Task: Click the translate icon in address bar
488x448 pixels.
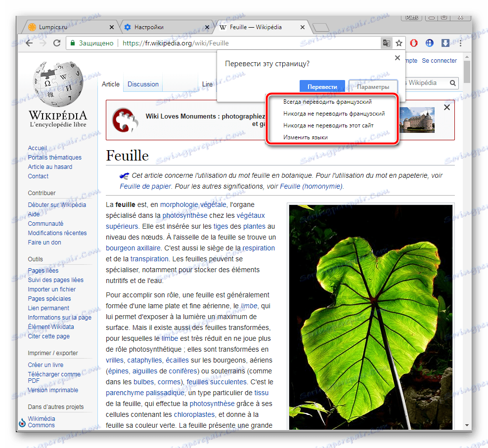Action: coord(386,43)
